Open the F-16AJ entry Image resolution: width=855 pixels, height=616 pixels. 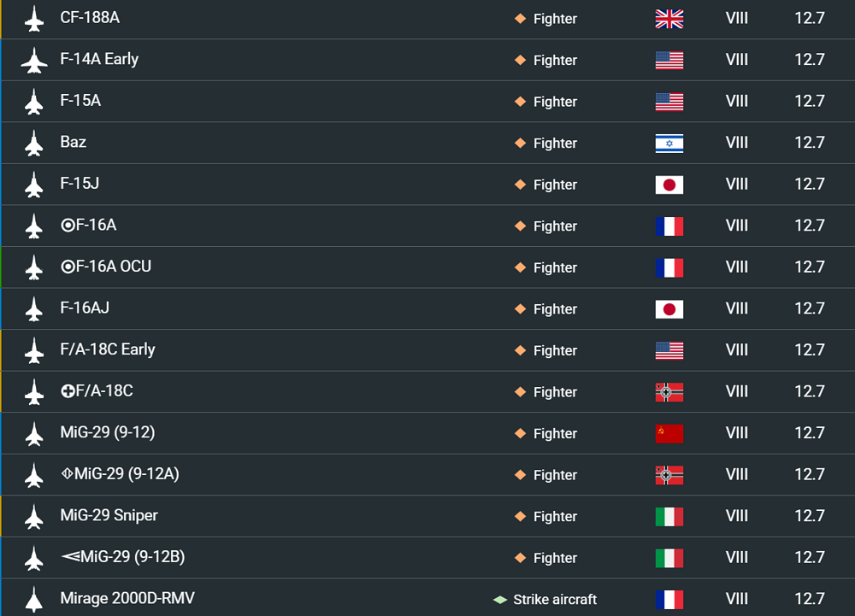click(x=85, y=308)
